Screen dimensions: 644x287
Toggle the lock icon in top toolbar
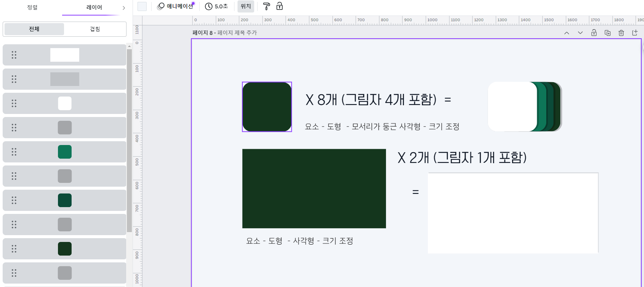coord(280,6)
